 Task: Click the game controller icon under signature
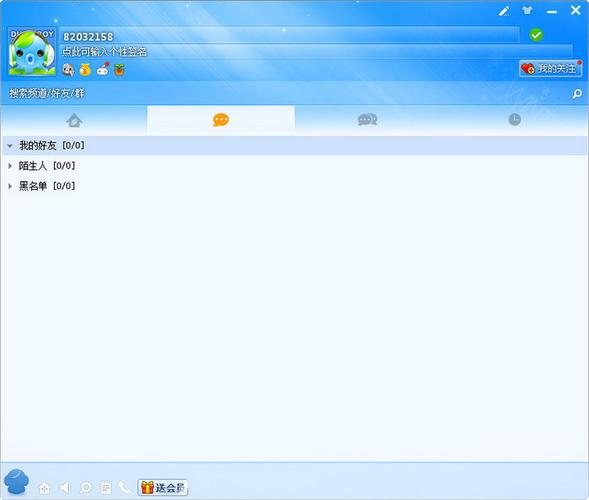coord(103,69)
